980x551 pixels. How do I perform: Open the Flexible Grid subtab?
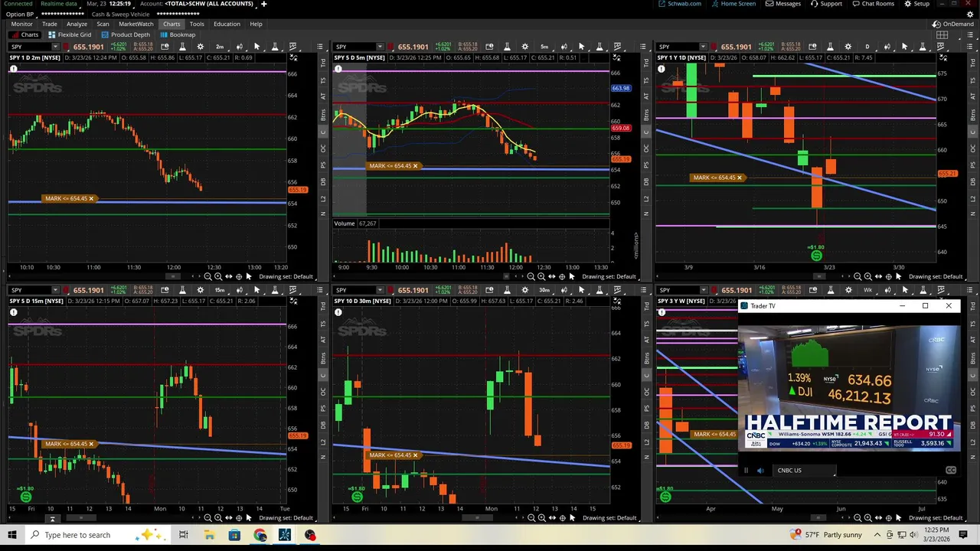[x=70, y=34]
